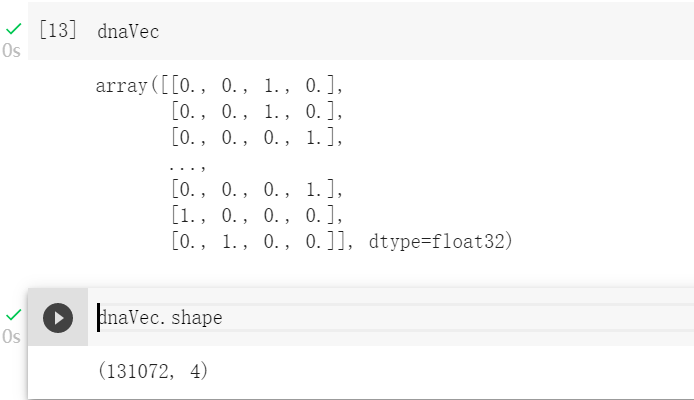Run the dnaVec.shape cell with play button
This screenshot has width=694, height=400.
click(58, 318)
